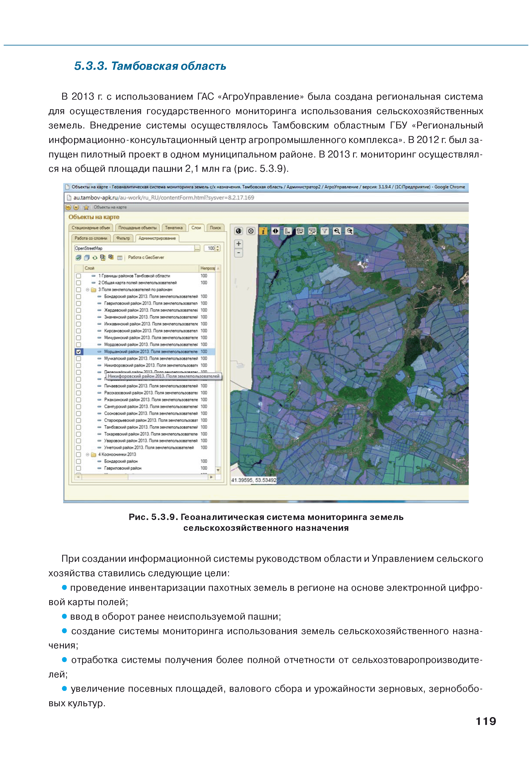This screenshot has width=532, height=760.
Task: Uncheck the Моршанский район 2013 layer
Action: [78, 352]
